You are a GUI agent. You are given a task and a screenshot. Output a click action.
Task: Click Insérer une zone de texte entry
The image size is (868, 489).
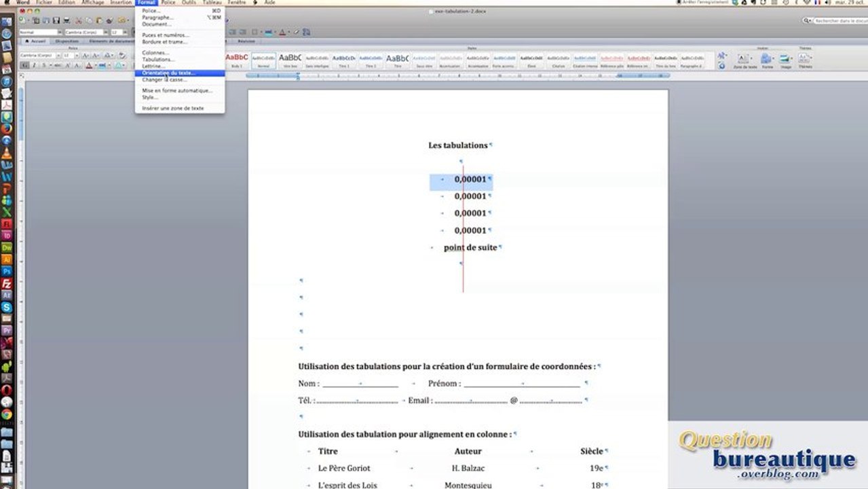[x=180, y=108]
